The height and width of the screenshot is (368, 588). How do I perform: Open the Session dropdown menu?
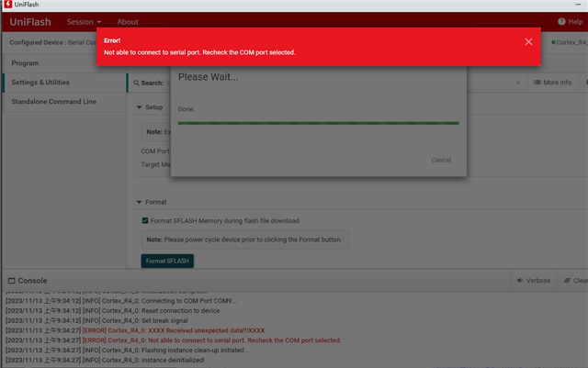[84, 22]
